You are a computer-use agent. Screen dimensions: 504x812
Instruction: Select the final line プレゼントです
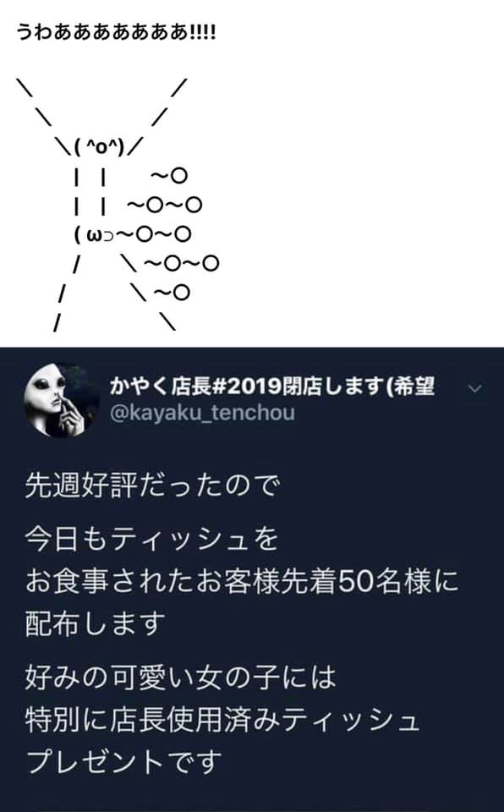(123, 762)
